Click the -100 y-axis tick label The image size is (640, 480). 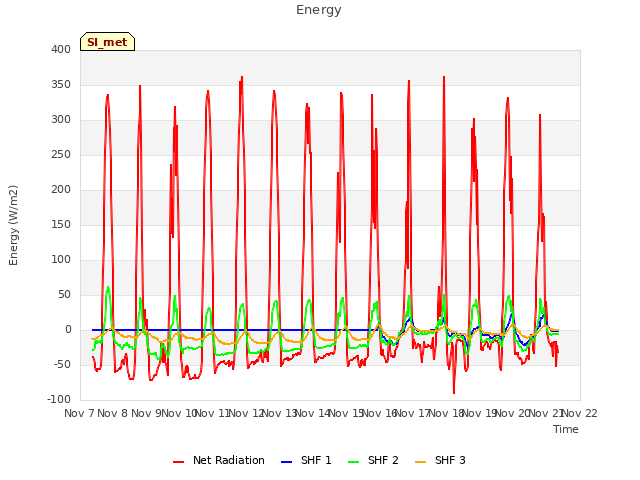59,400
